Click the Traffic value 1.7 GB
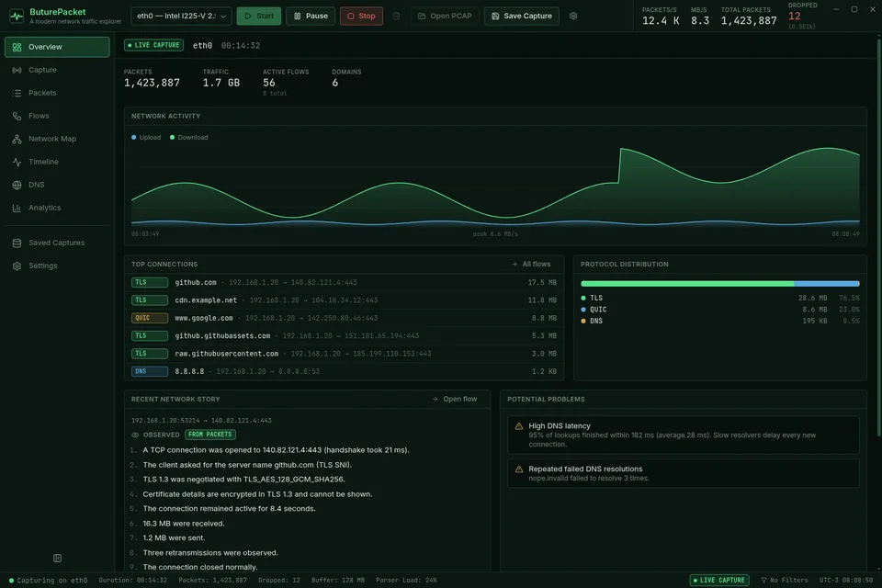The width and height of the screenshot is (882, 588). pos(221,83)
